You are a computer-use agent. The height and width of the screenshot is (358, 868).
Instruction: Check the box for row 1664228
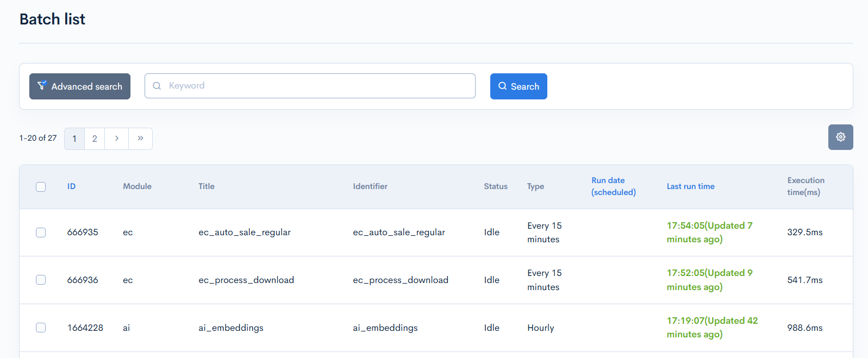point(41,328)
